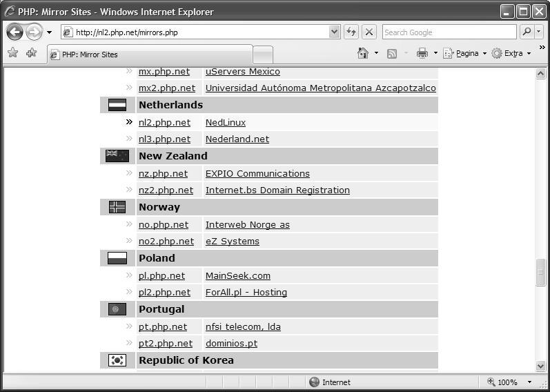Expand the Print options dropdown arrow
The width and height of the screenshot is (550, 392).
435,53
